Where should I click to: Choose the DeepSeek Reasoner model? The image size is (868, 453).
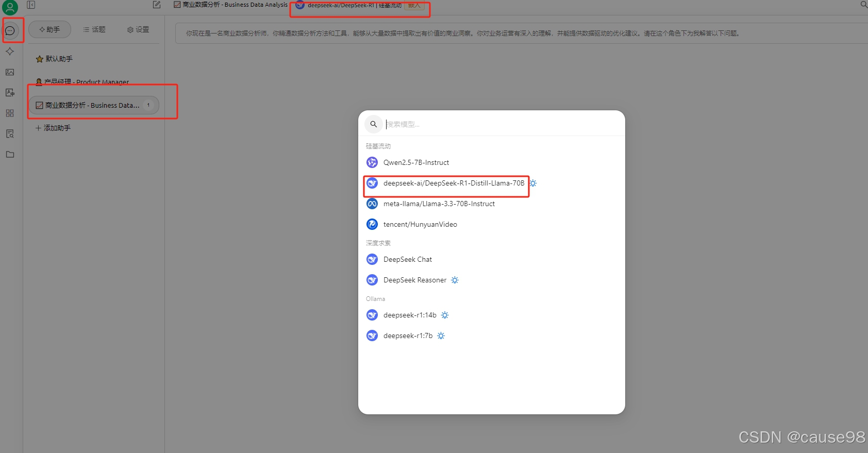491,280
